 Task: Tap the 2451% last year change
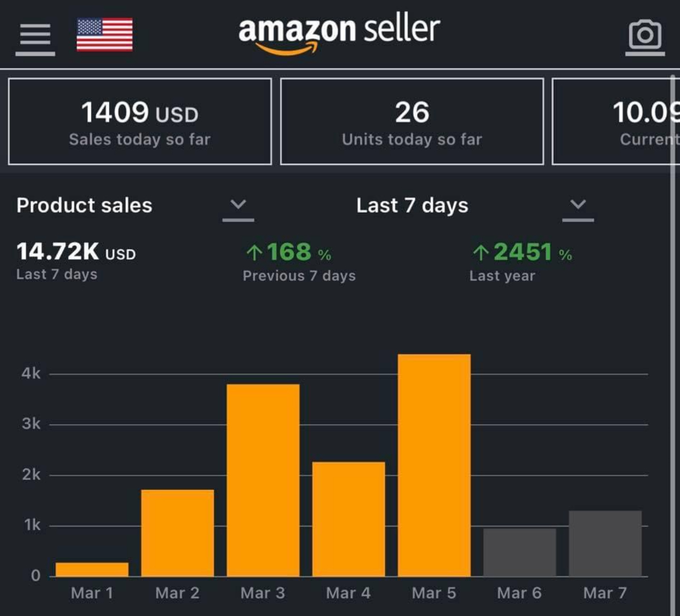522,252
